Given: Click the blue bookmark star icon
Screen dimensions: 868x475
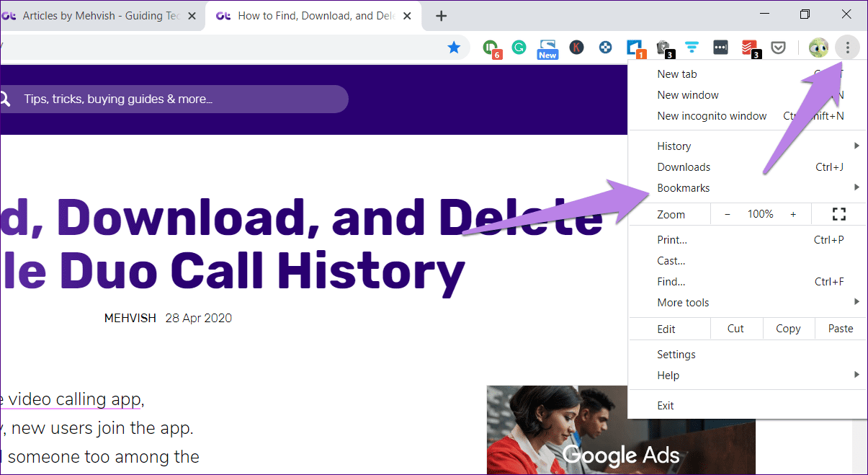Looking at the screenshot, I should [x=454, y=48].
